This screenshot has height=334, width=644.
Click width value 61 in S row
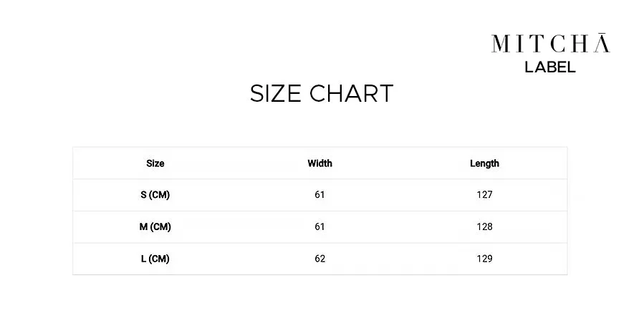[320, 195]
